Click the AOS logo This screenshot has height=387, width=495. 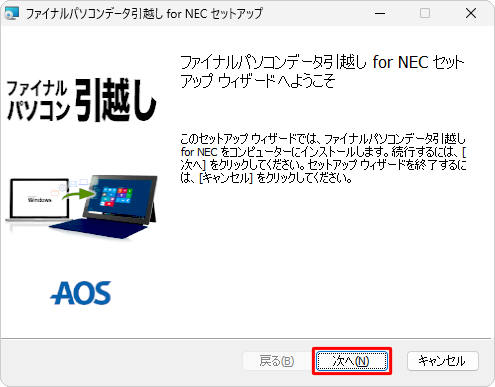(81, 293)
